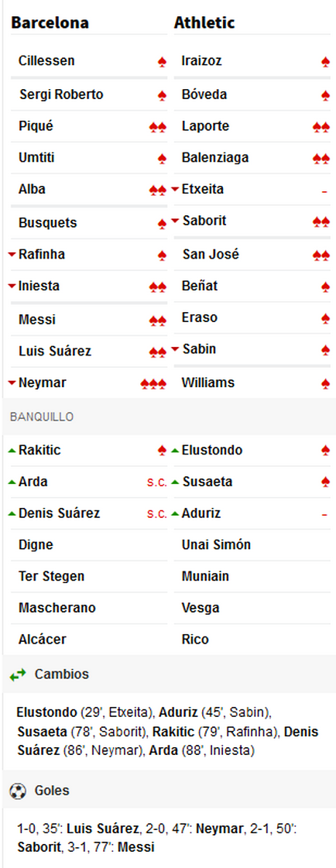
Task: Click the red substituted-off arrow beside Rafinha
Action: click(x=12, y=255)
